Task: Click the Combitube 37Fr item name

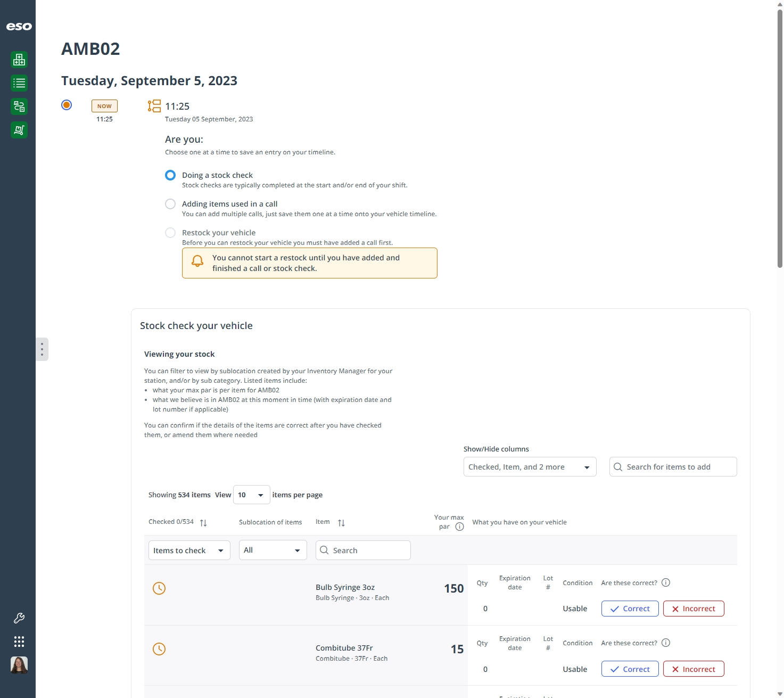Action: [x=344, y=648]
